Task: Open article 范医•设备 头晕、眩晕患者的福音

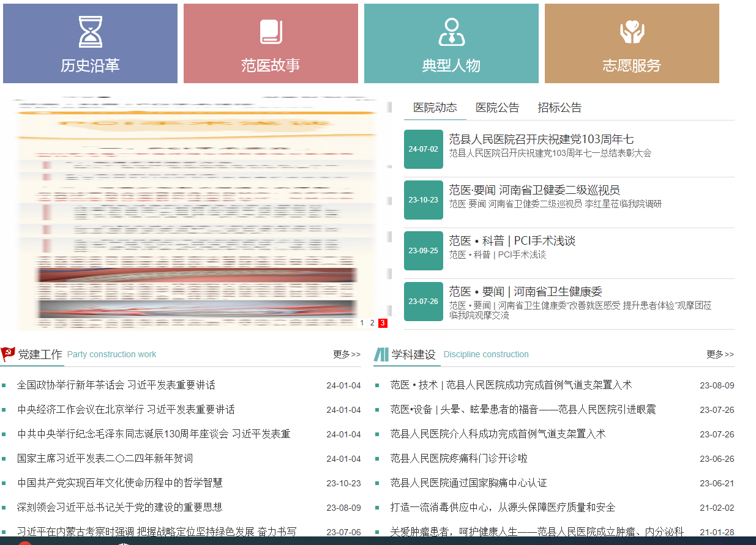Action: (523, 410)
